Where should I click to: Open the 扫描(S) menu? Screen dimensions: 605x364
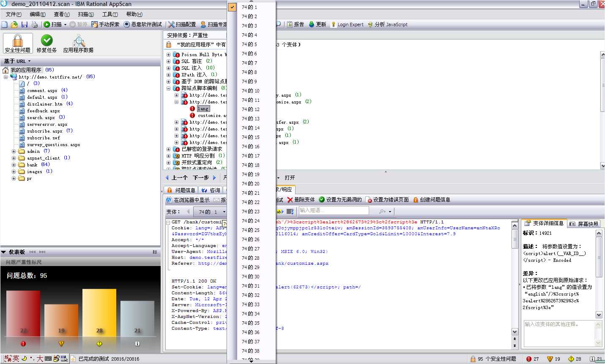(86, 14)
